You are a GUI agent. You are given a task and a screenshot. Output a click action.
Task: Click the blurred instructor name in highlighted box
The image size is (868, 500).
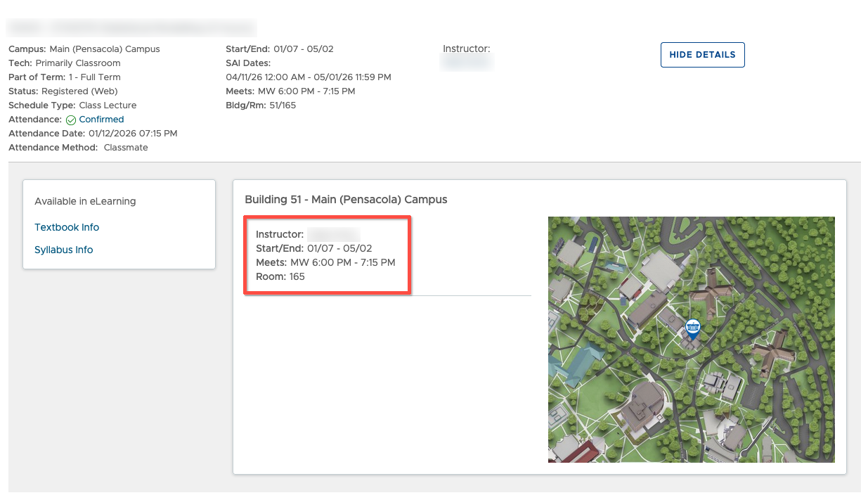333,234
